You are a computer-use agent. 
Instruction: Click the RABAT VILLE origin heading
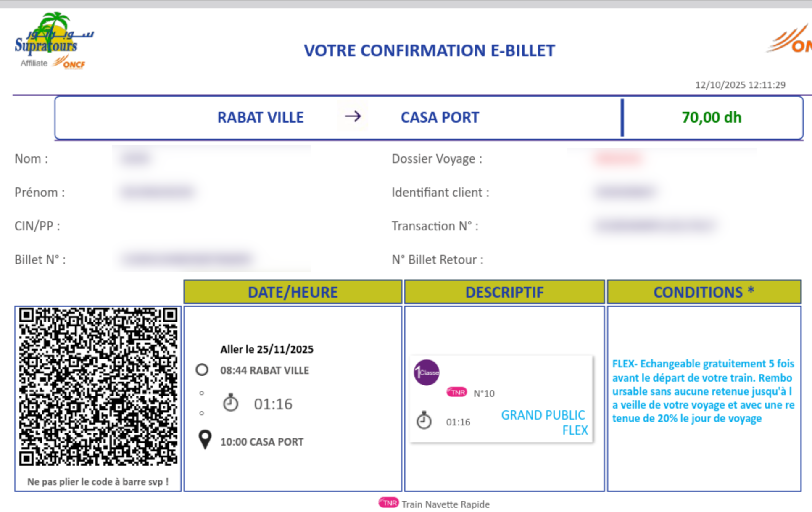pyautogui.click(x=261, y=118)
